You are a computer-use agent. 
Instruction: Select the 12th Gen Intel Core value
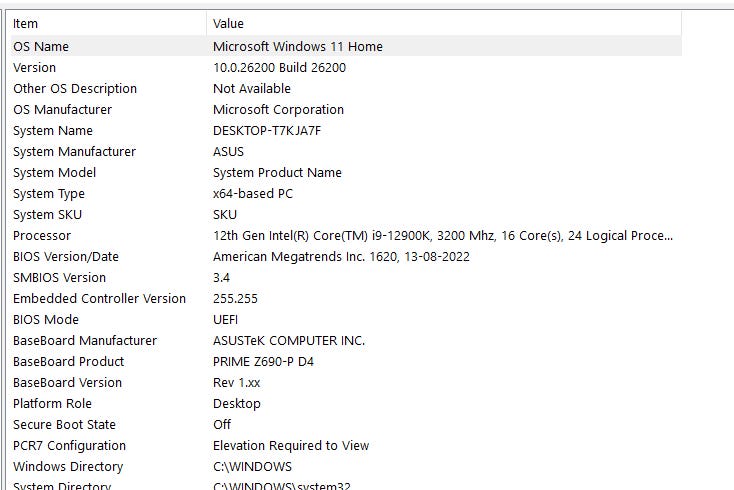443,235
